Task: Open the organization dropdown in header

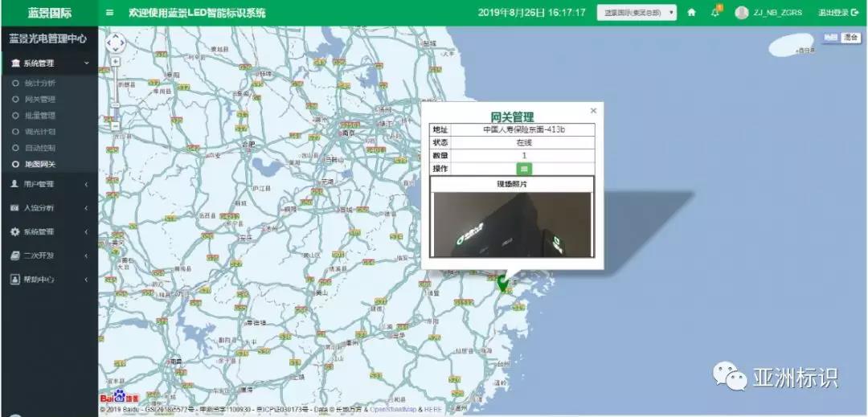Action: [x=637, y=12]
